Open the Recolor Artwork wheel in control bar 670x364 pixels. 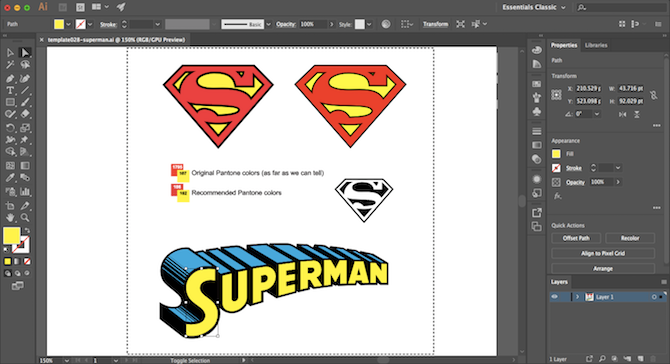386,24
